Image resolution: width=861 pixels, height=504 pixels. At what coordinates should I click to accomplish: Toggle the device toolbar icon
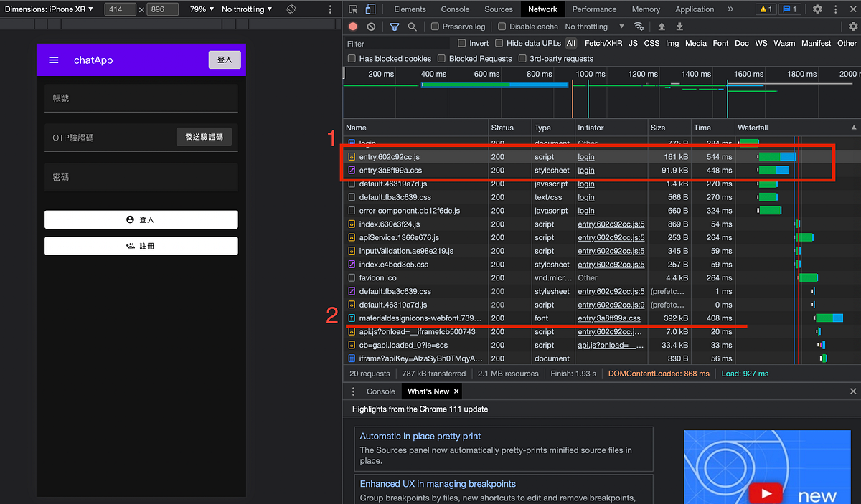tap(372, 9)
